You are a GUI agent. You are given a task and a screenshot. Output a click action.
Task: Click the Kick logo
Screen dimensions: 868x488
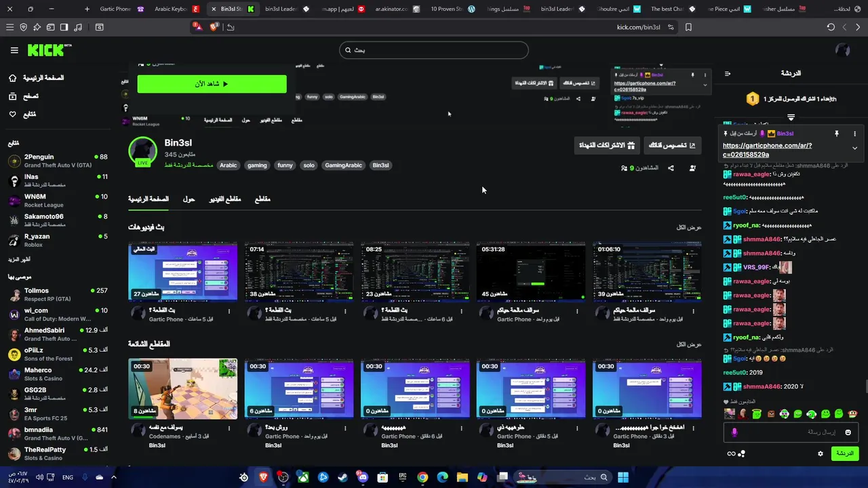(x=49, y=50)
